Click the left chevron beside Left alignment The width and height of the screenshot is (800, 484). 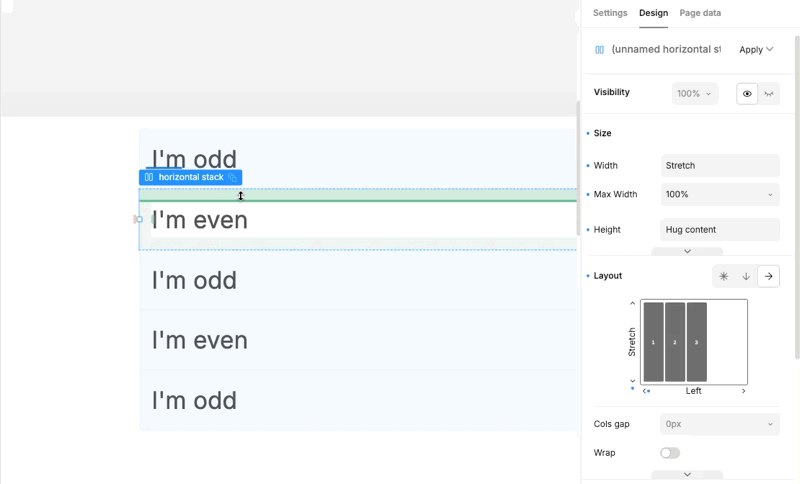pos(644,391)
